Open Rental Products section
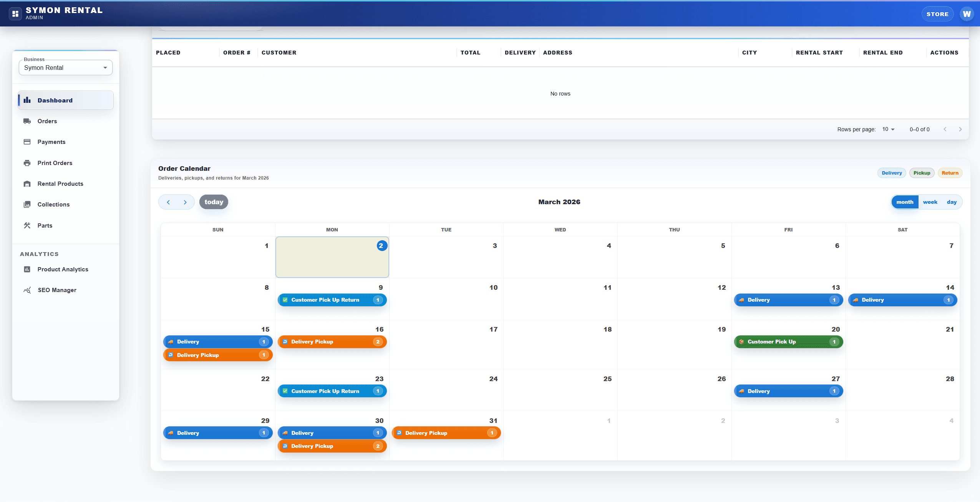 click(60, 183)
